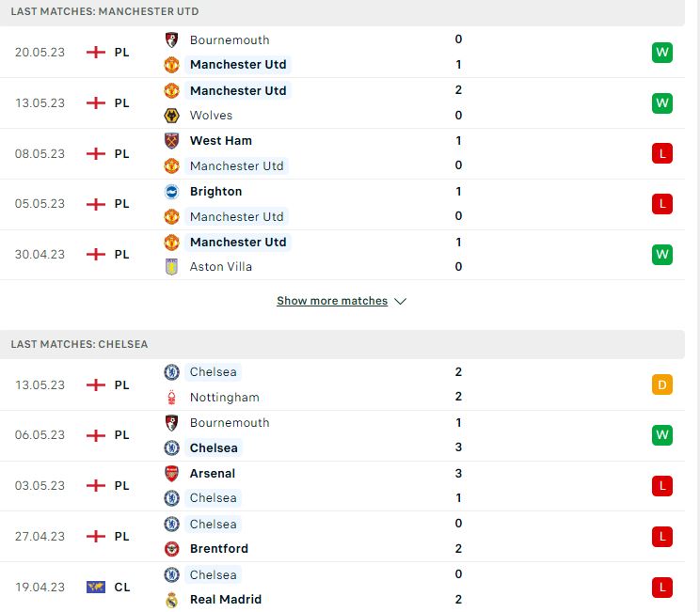Screen dimensions: 700x612
Task: Click the Brighton club crest icon
Action: pos(171,192)
